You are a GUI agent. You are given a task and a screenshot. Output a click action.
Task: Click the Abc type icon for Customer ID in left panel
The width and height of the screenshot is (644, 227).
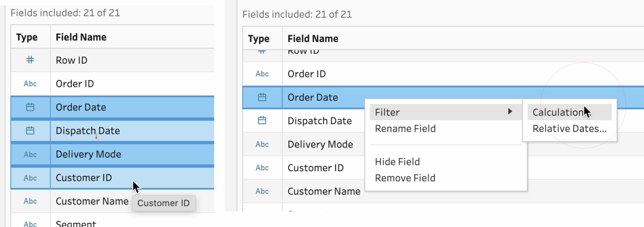[30, 178]
